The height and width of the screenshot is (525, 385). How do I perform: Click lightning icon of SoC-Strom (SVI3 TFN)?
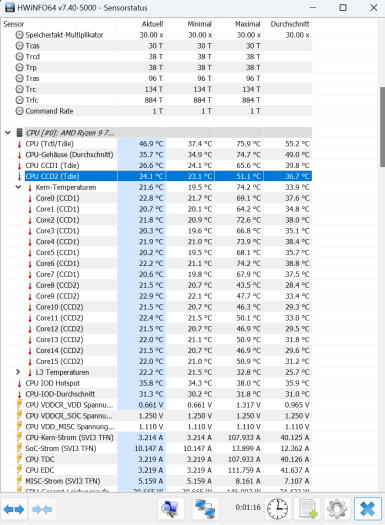(x=19, y=448)
